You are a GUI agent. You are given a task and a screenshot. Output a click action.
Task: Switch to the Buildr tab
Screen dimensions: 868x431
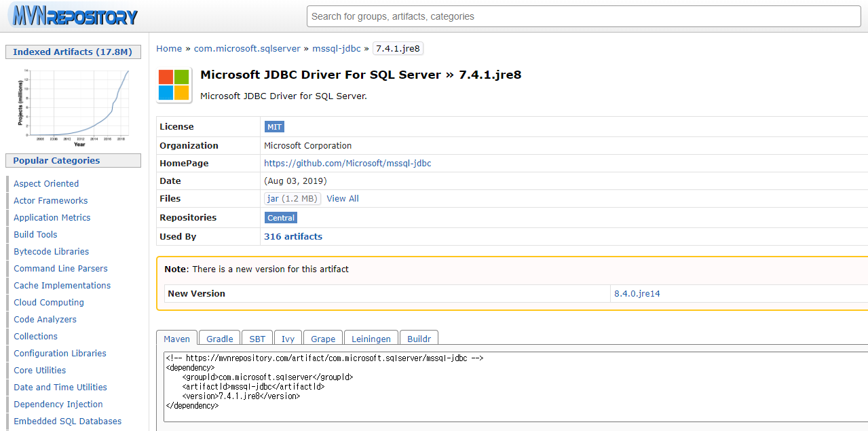[x=419, y=339]
